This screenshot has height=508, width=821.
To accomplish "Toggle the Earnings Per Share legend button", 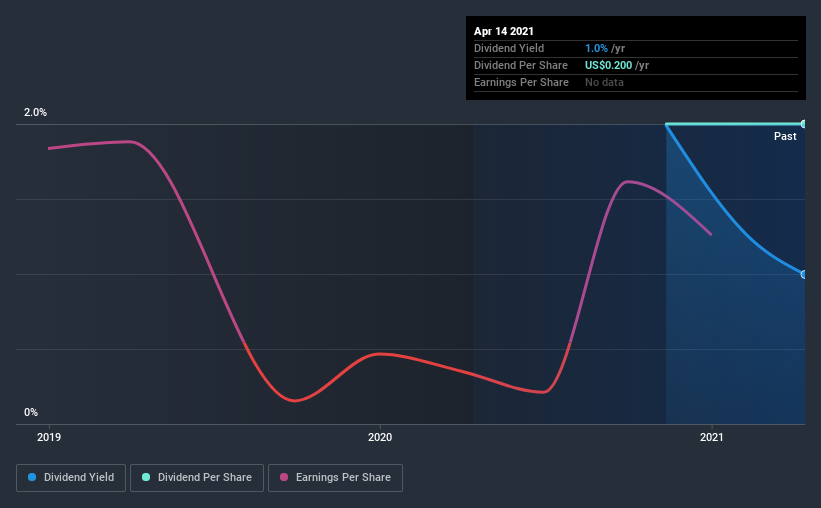I will pos(336,478).
